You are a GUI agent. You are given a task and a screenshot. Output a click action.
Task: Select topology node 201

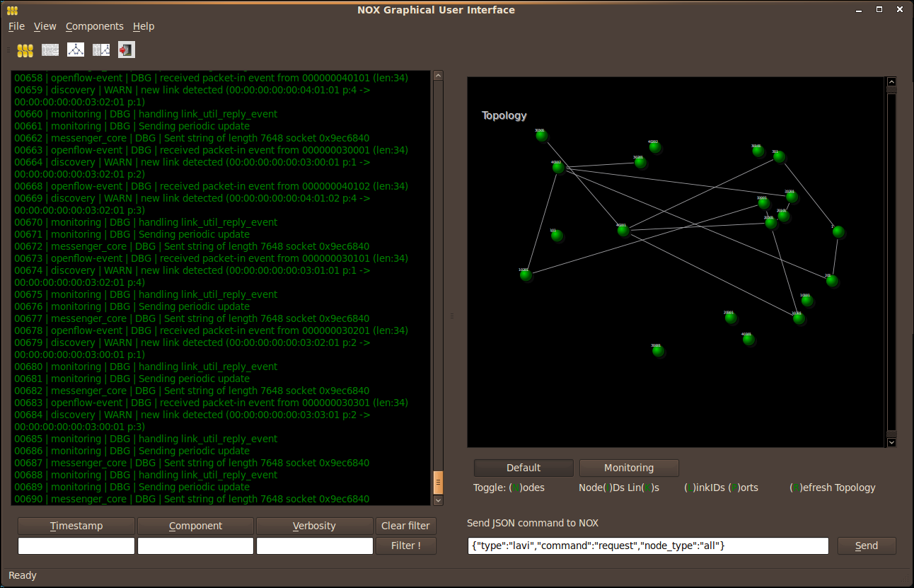tap(832, 281)
